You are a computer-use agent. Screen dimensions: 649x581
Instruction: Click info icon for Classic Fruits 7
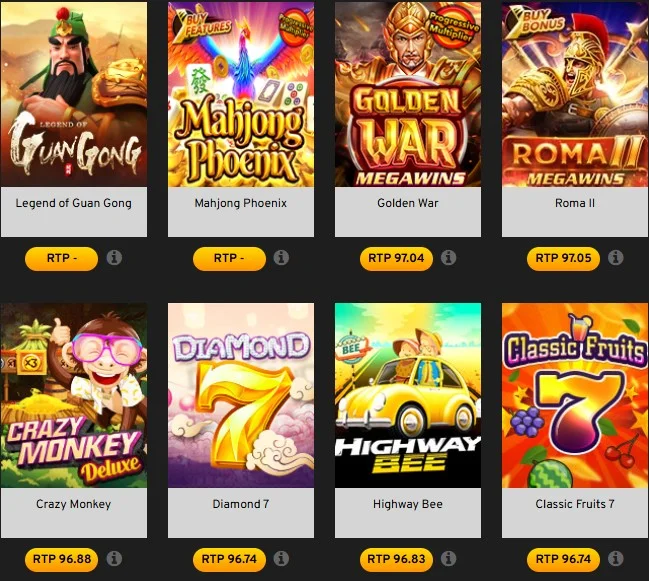615,559
